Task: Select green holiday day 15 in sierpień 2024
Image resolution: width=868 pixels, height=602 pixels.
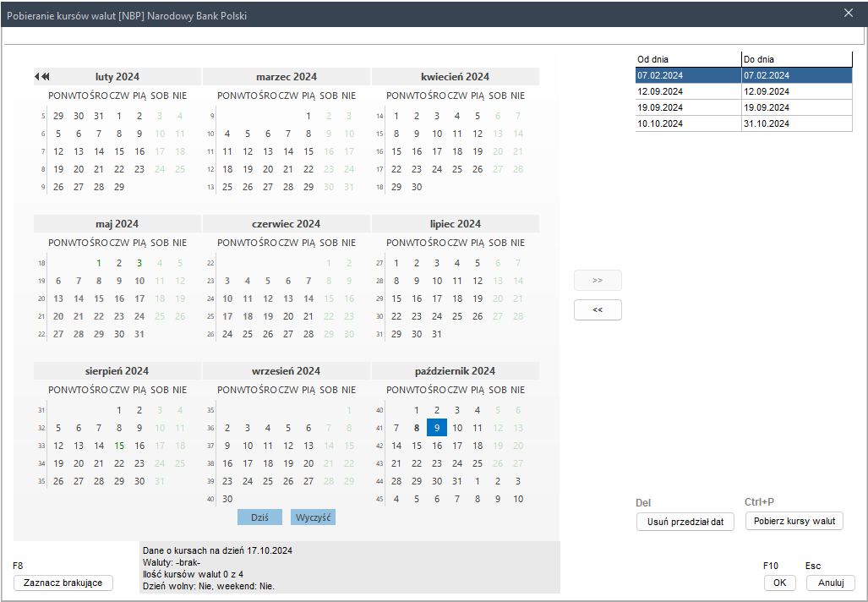Action: pos(119,446)
